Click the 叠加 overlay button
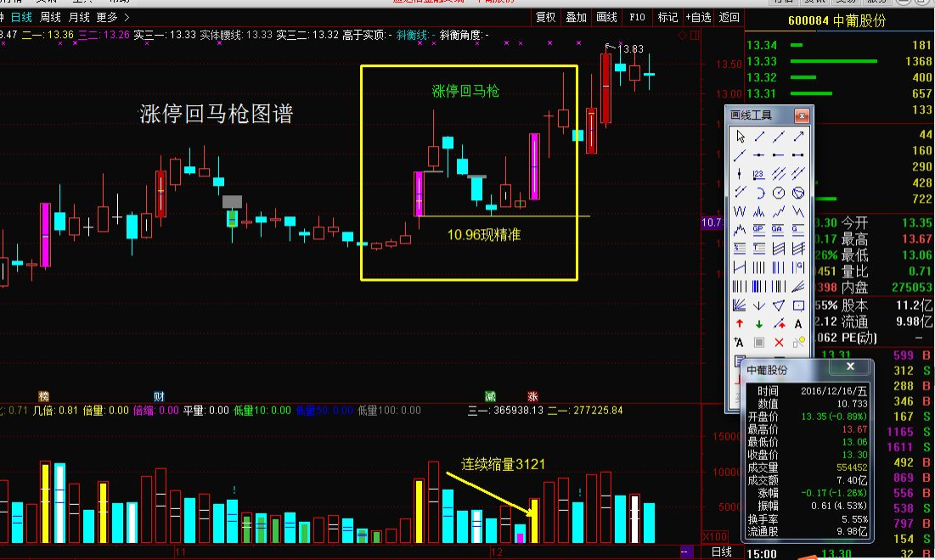The image size is (935, 560). click(577, 18)
